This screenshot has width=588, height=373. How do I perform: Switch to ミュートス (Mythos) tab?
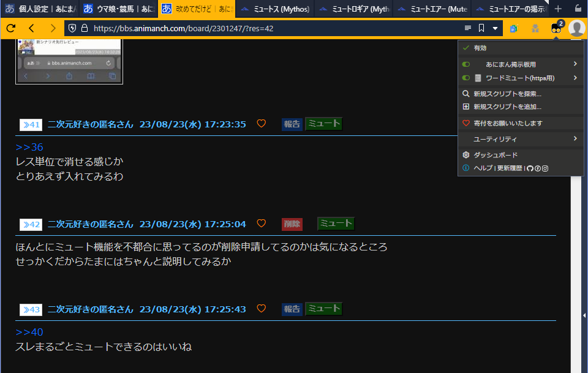pos(275,9)
